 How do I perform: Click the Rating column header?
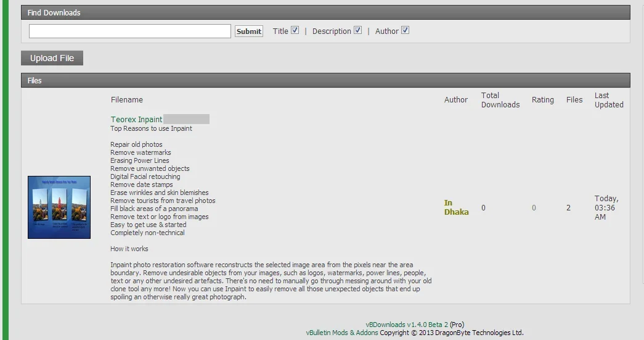pos(542,99)
